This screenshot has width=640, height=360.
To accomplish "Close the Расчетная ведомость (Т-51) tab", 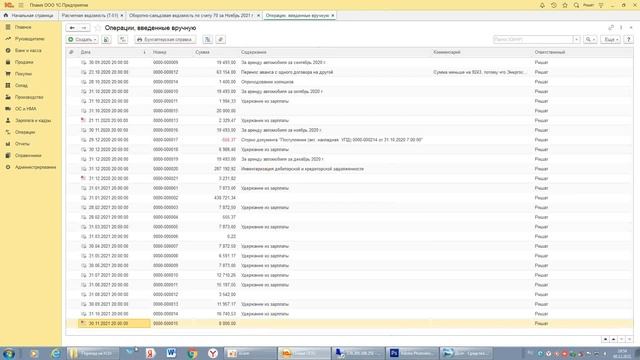I will point(122,16).
